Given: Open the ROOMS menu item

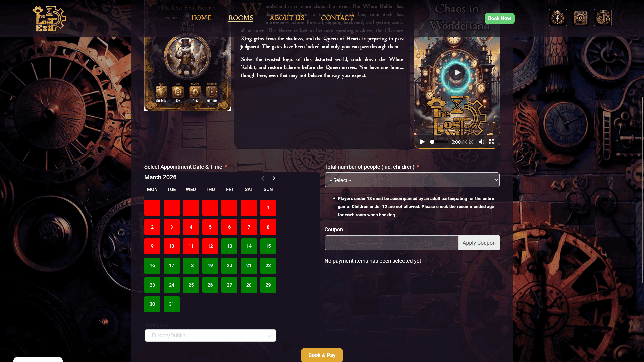Looking at the screenshot, I should pos(240,18).
